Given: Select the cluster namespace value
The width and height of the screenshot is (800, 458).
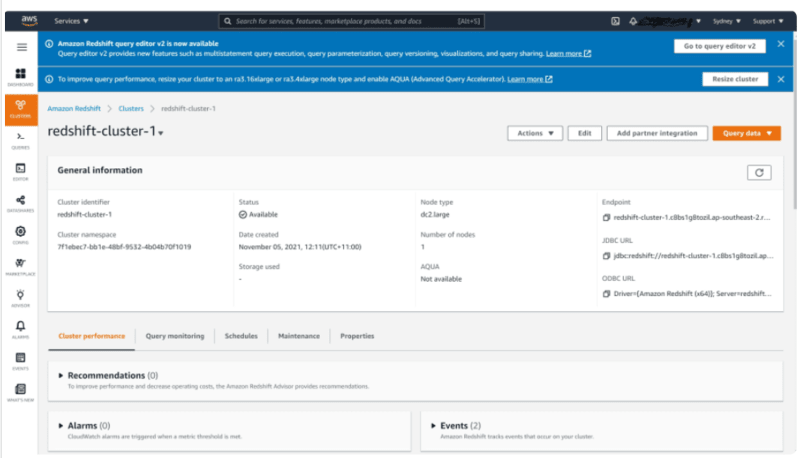Looking at the screenshot, I should point(124,247).
